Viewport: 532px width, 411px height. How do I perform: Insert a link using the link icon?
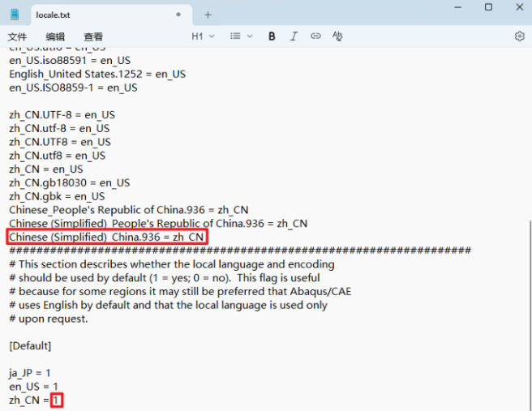click(x=315, y=36)
